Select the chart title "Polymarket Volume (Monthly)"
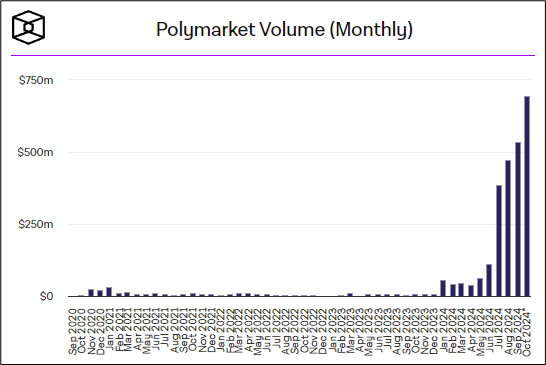This screenshot has width=546, height=365. 284,29
